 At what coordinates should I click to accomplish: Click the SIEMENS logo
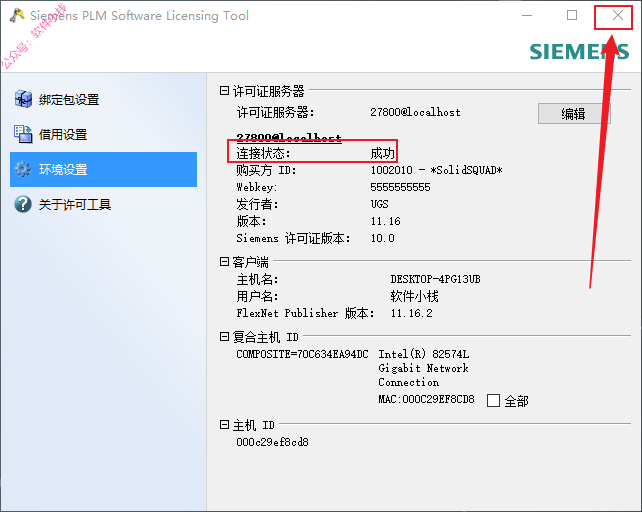click(579, 52)
